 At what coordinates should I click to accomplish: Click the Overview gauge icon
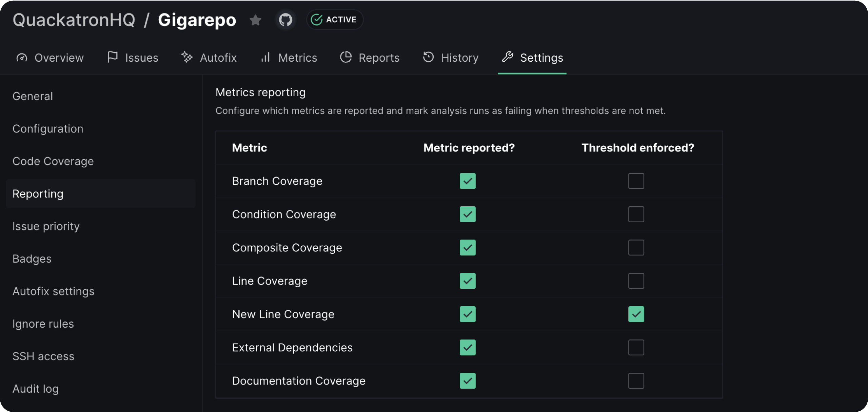click(22, 58)
